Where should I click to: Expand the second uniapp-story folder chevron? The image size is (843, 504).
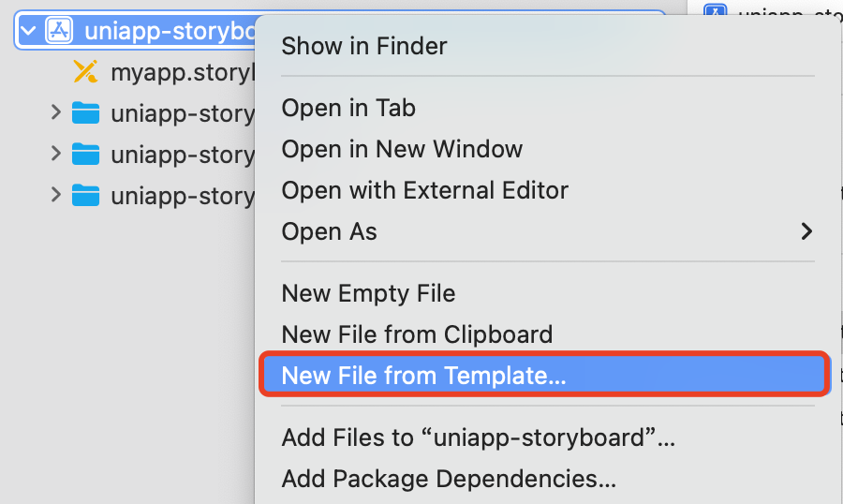(56, 154)
